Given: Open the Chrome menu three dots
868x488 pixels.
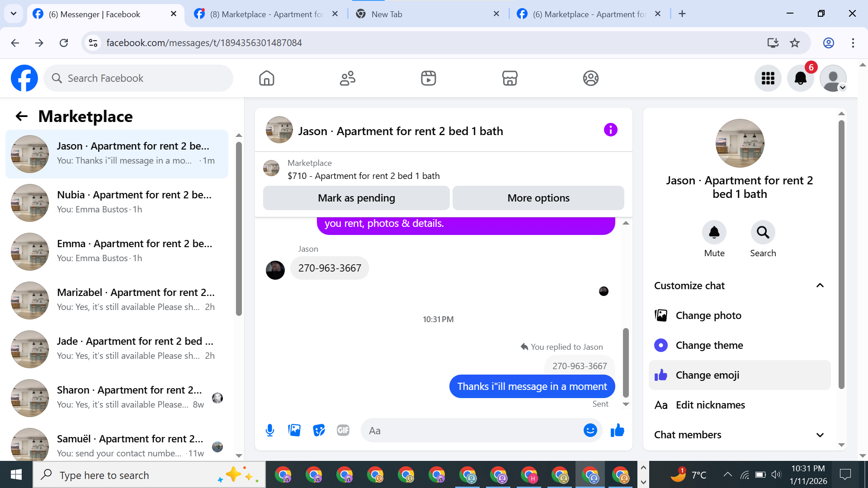Looking at the screenshot, I should pos(853,43).
